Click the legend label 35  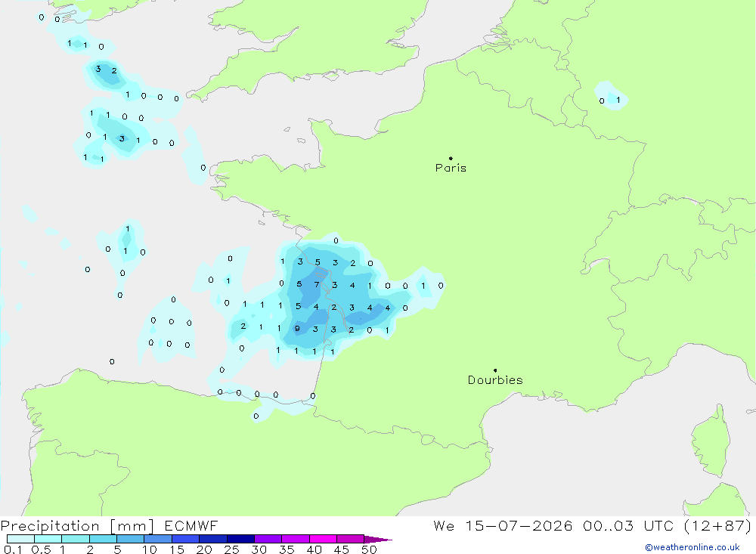[x=287, y=549]
